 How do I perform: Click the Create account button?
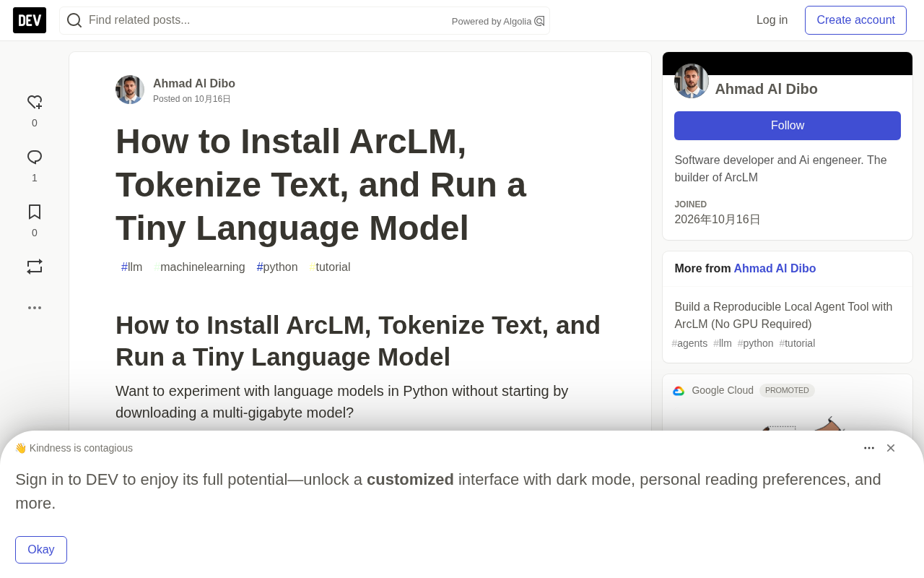(855, 20)
